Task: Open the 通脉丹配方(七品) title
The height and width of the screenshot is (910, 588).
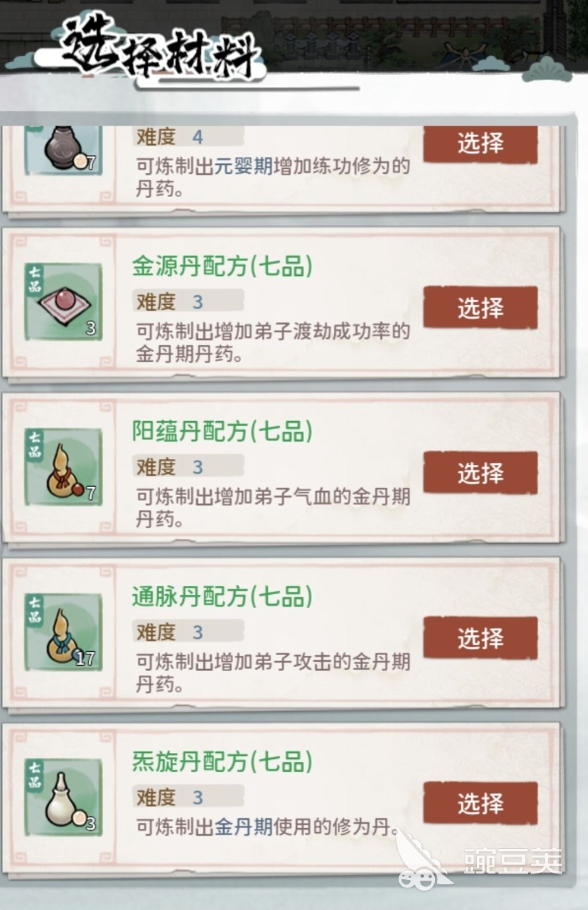Action: 222,597
